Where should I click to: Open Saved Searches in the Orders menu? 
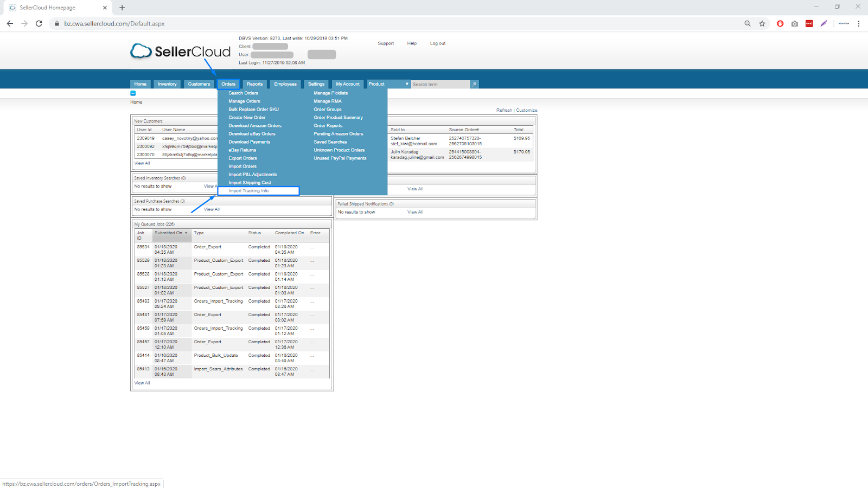coord(330,142)
